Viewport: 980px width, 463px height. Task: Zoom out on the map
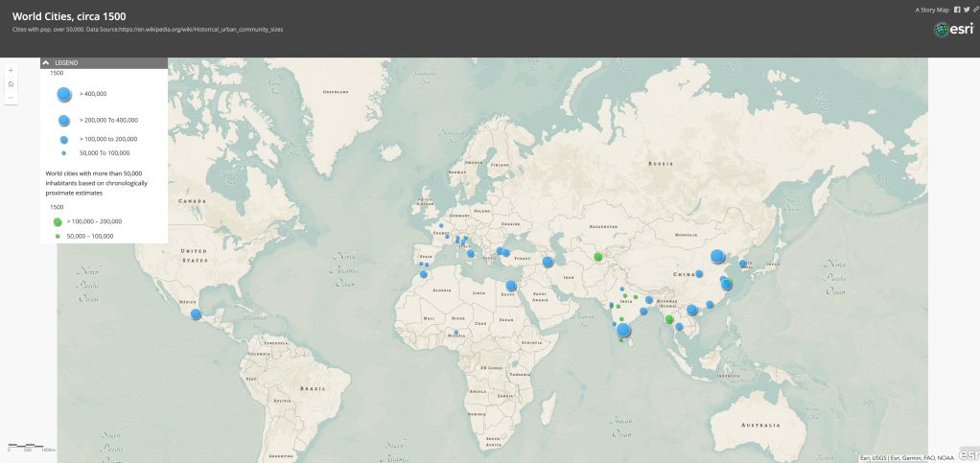(11, 98)
